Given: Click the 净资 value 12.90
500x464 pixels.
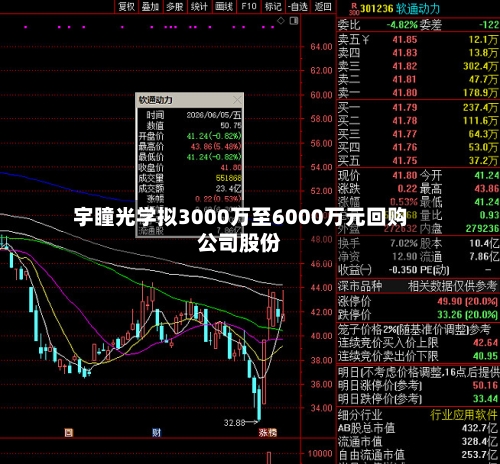Looking at the screenshot, I should 405,257.
